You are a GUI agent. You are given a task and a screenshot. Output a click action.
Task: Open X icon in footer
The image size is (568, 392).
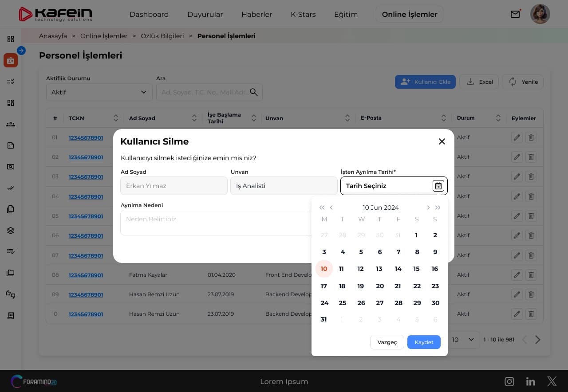coord(552,381)
